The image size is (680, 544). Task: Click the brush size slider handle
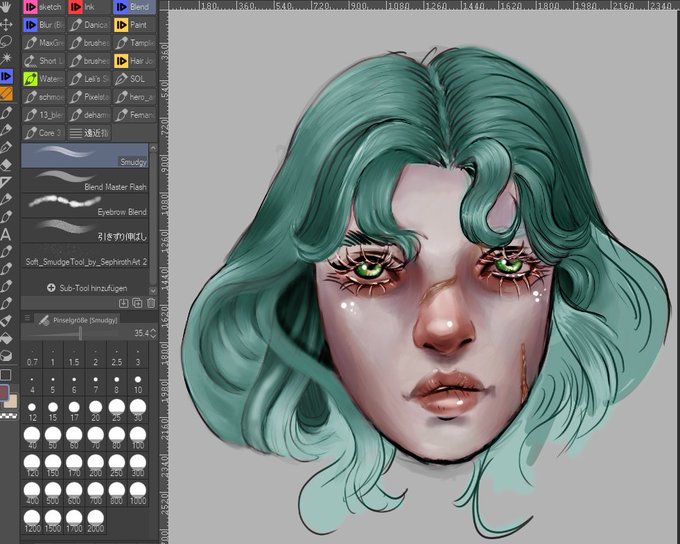coord(80,333)
